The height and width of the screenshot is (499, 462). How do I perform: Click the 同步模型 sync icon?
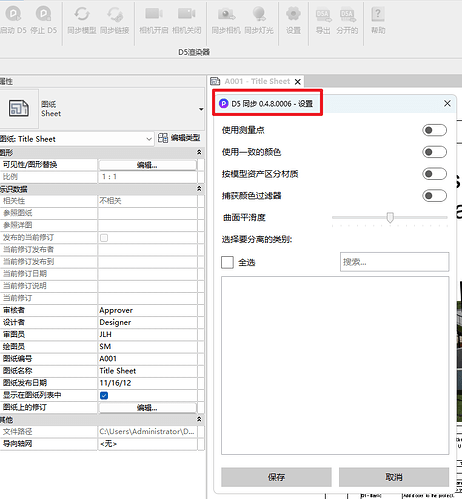pos(82,14)
